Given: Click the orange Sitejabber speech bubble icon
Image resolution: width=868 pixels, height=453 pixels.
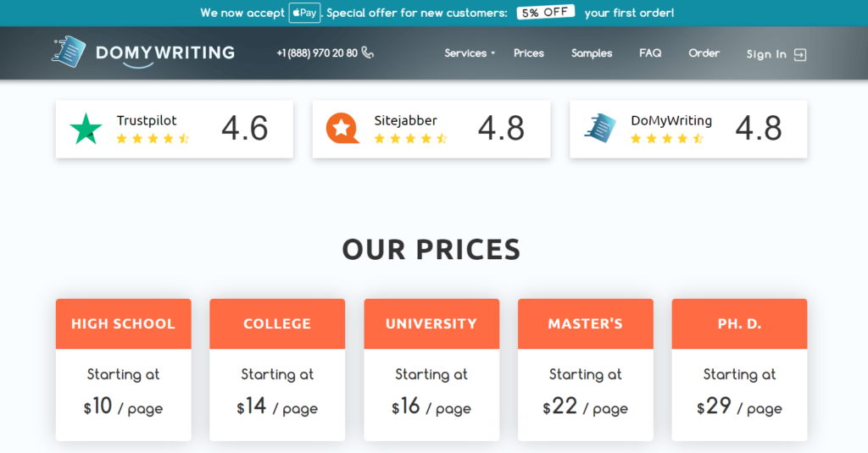Looking at the screenshot, I should (x=342, y=129).
